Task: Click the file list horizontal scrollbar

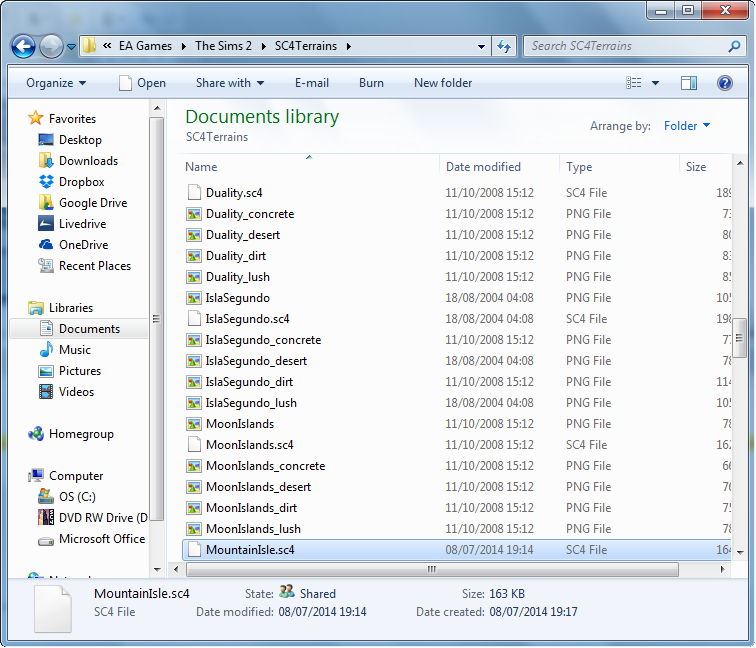Action: [432, 569]
